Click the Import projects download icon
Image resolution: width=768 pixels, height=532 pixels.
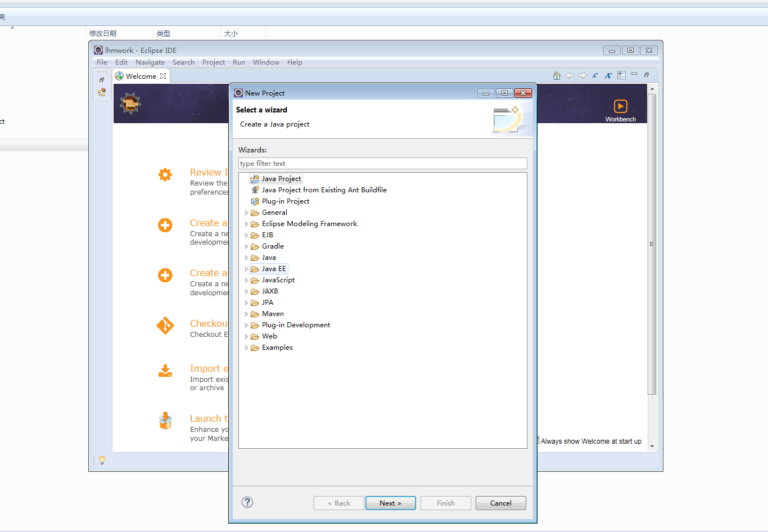tap(165, 371)
